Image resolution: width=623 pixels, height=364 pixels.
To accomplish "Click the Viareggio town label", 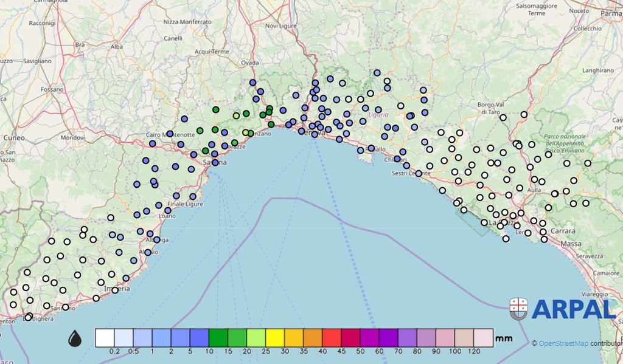I will [594, 294].
